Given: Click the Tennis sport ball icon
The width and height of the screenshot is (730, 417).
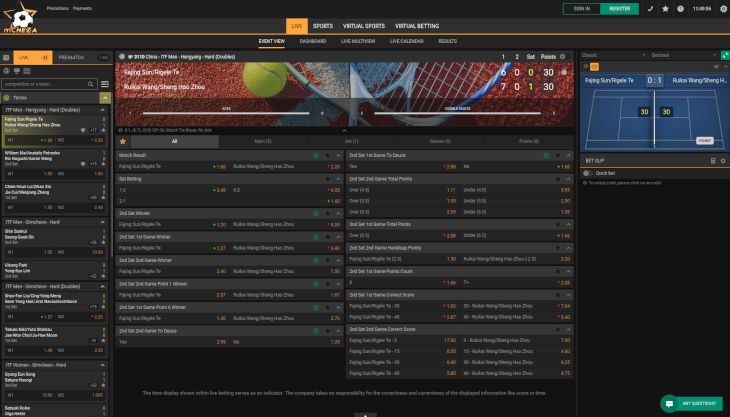Looking at the screenshot, I should (x=7, y=98).
